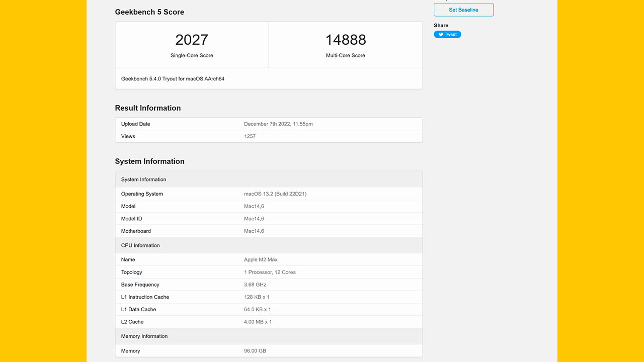
Task: Click the System Information table header row
Action: [x=269, y=179]
